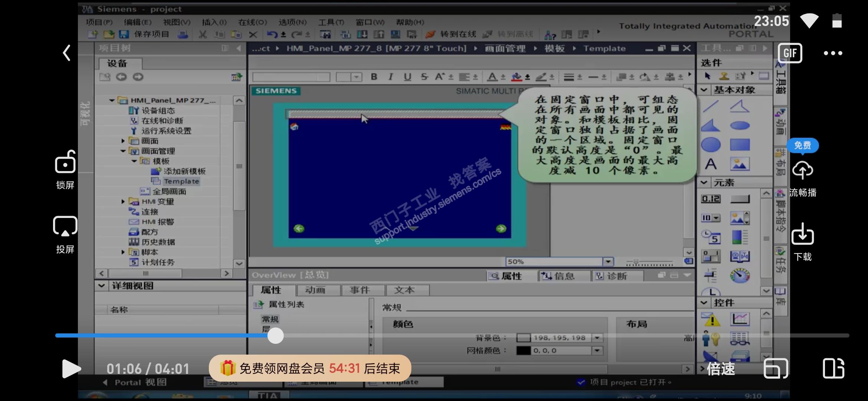This screenshot has height=401, width=868.
Task: Open the playback speed option
Action: pyautogui.click(x=720, y=369)
